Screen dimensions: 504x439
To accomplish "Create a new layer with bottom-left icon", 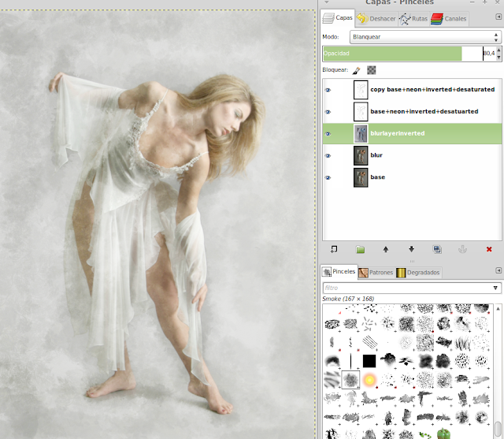I will (334, 249).
